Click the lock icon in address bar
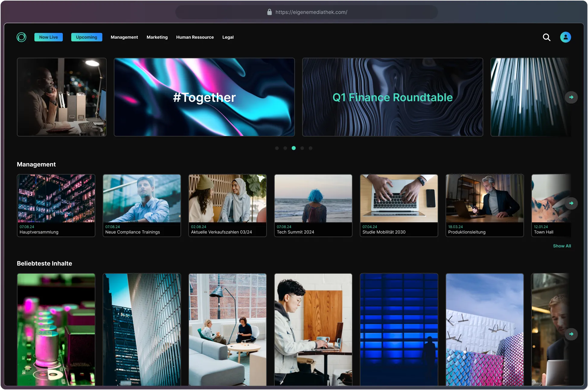 tap(270, 12)
